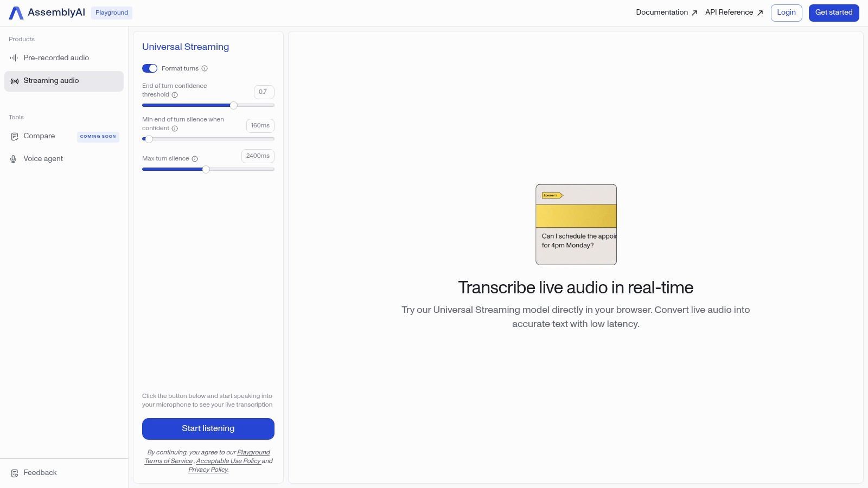Click the Min end of turn silence info icon

[x=175, y=129]
